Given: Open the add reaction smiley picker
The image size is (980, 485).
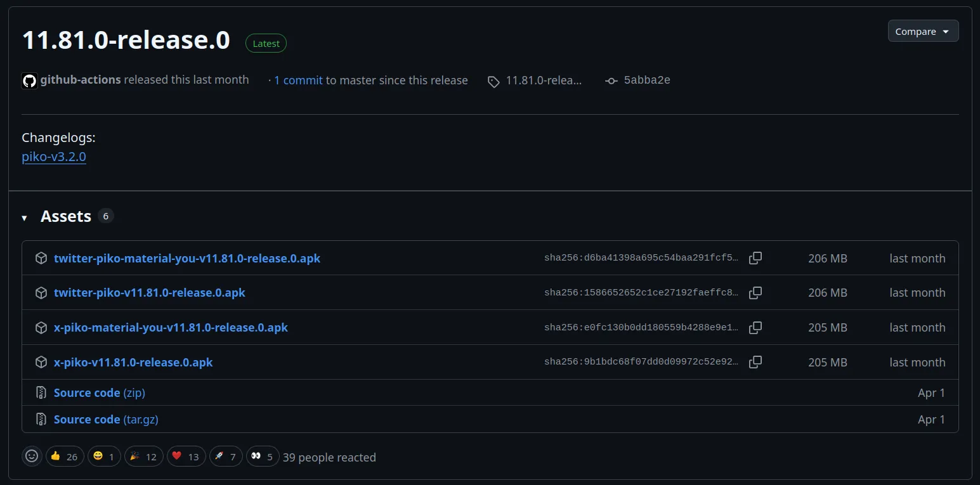Looking at the screenshot, I should tap(32, 456).
